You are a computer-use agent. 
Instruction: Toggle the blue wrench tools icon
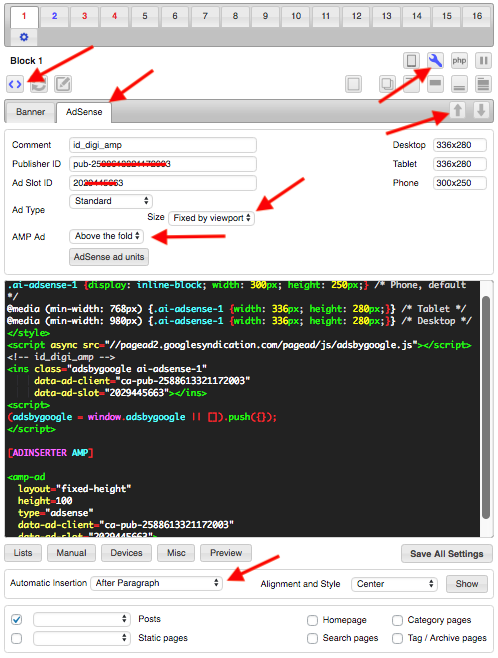coord(435,61)
